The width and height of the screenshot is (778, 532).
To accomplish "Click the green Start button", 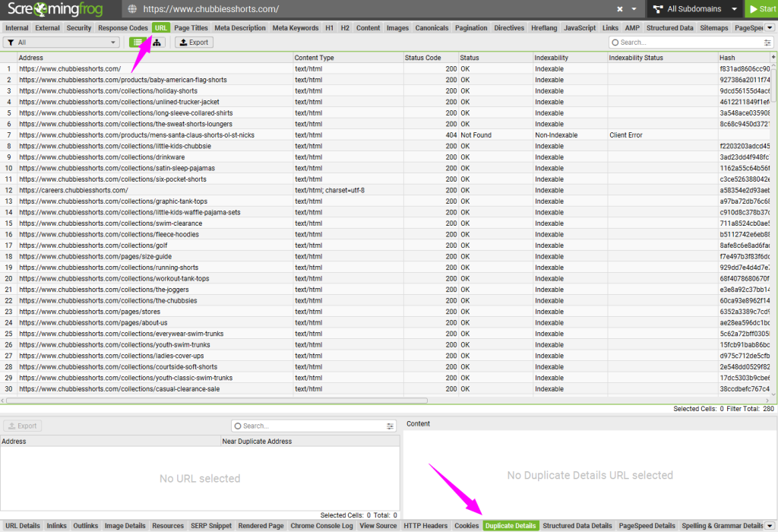I will click(x=762, y=9).
